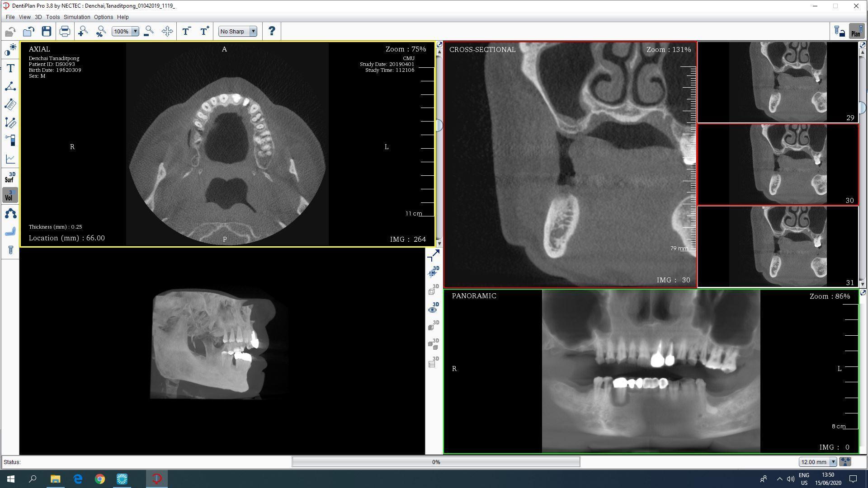868x488 pixels.
Task: Select the implant screw placement tool
Action: pos(10,250)
